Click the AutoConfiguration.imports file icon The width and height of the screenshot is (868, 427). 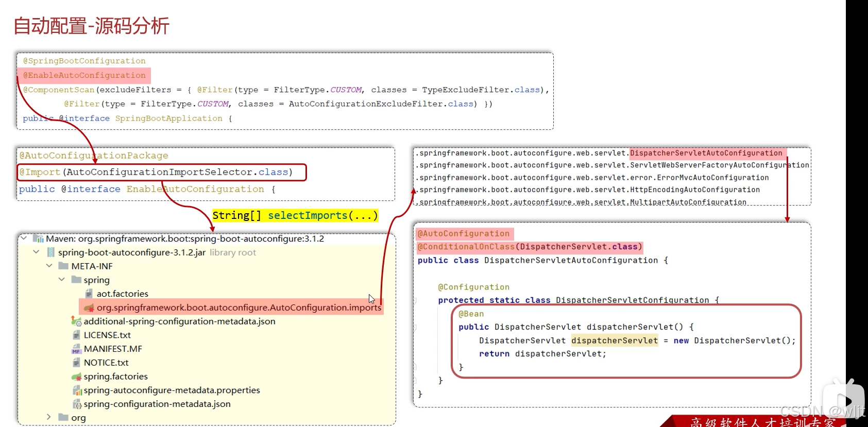89,308
